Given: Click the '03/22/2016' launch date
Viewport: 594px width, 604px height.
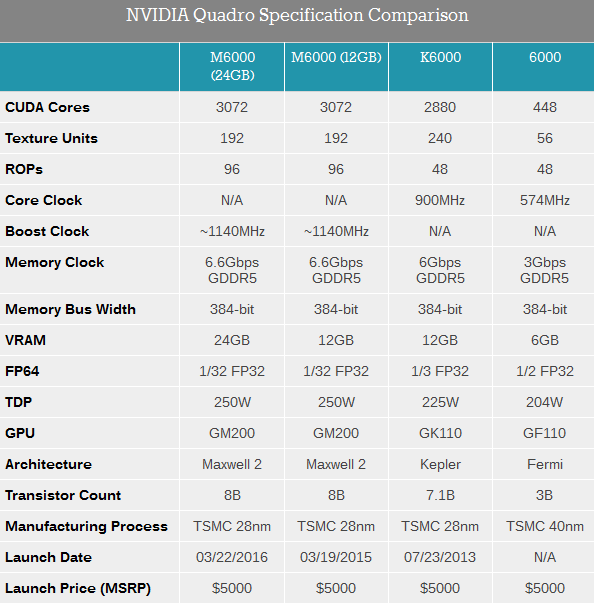Looking at the screenshot, I should click(x=232, y=557).
